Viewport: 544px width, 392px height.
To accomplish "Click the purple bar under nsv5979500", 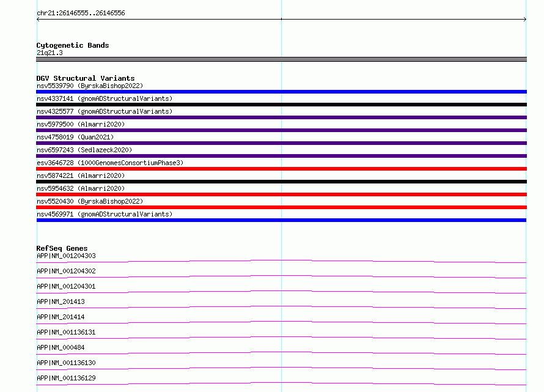I will [x=281, y=130].
